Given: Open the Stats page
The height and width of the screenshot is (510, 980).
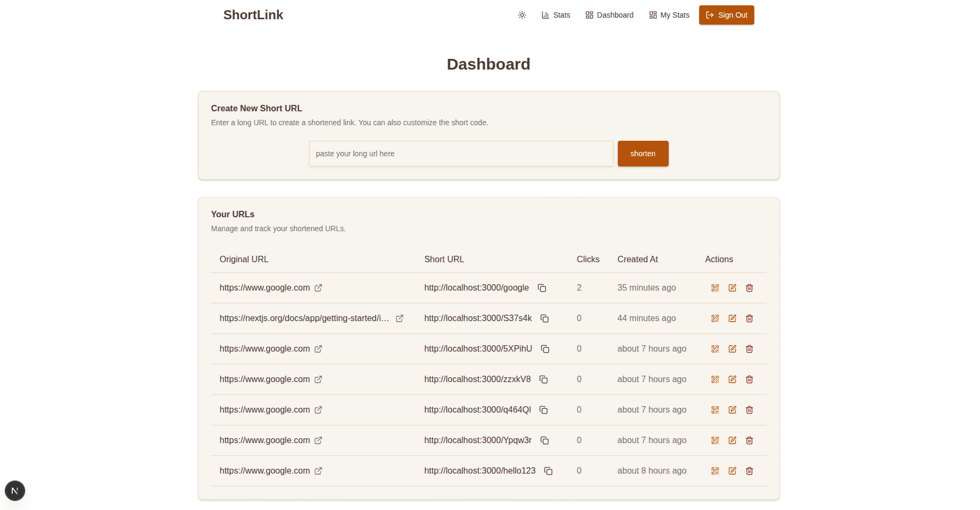Looking at the screenshot, I should 556,15.
